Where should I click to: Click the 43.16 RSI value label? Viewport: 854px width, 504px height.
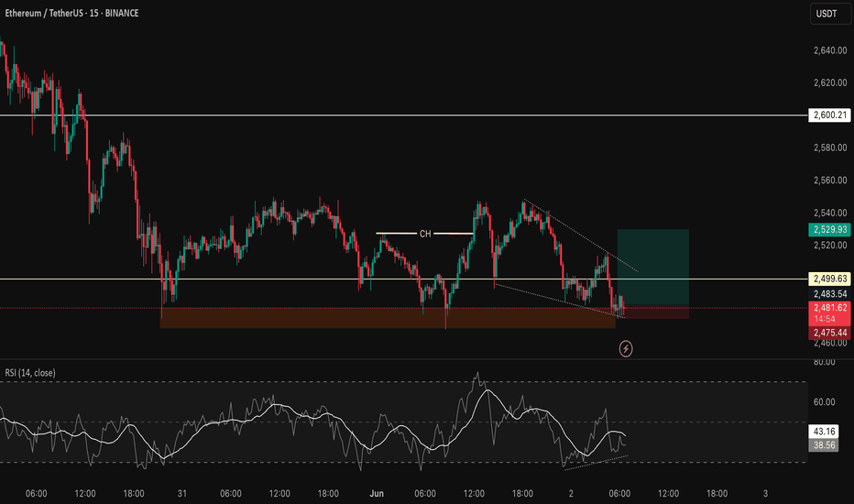824,432
